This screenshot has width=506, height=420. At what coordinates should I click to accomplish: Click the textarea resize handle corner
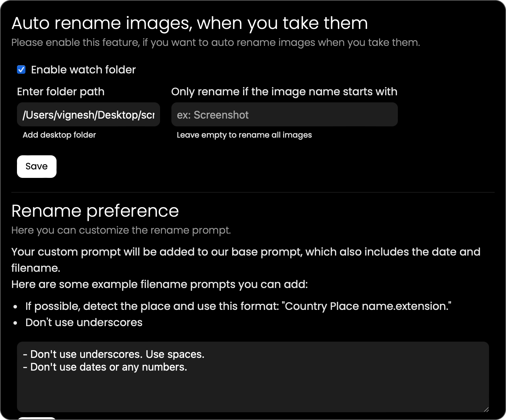point(486,409)
